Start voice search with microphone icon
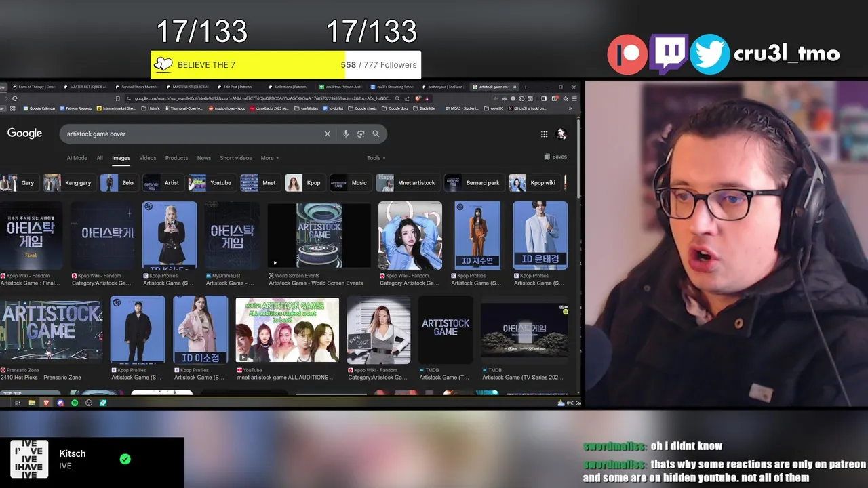Image resolution: width=868 pixels, height=488 pixels. (346, 134)
